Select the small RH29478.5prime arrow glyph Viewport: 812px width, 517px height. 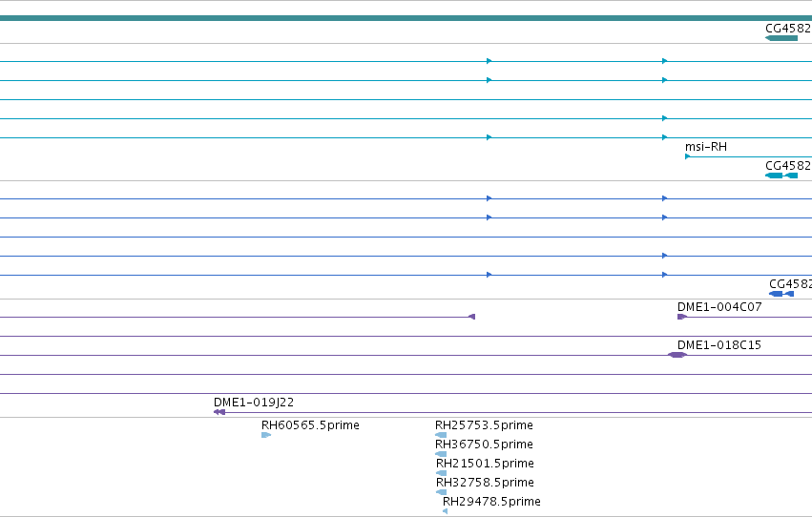(x=445, y=511)
